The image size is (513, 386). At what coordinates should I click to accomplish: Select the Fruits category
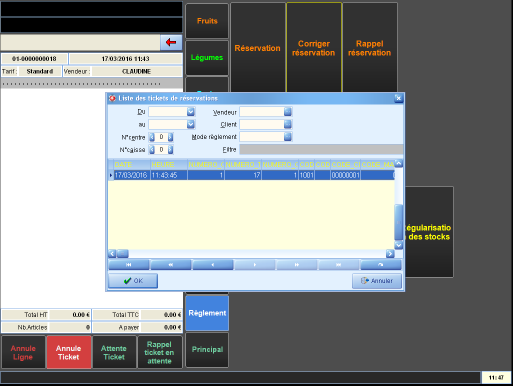pyautogui.click(x=207, y=21)
